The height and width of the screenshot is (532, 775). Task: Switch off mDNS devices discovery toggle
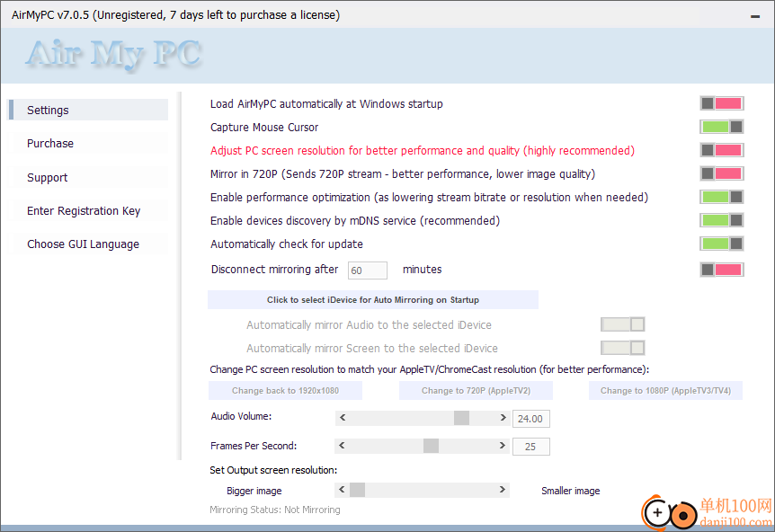tap(722, 220)
